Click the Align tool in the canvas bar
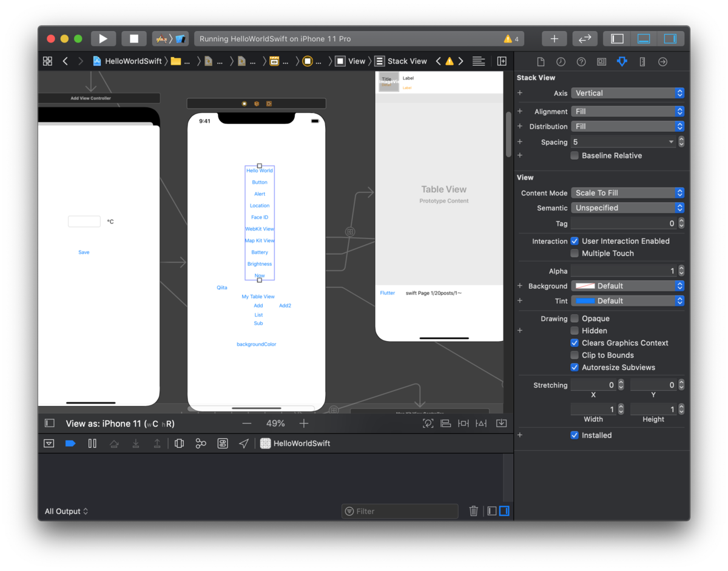The width and height of the screenshot is (728, 571). pyautogui.click(x=446, y=423)
